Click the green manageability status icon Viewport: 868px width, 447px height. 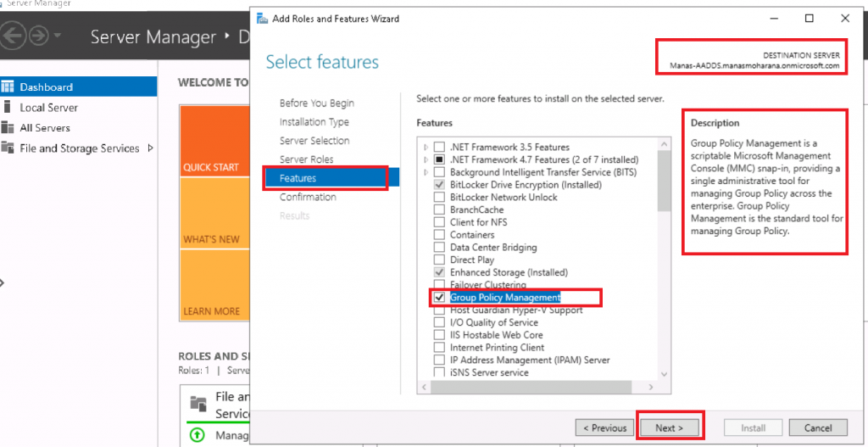tap(198, 437)
